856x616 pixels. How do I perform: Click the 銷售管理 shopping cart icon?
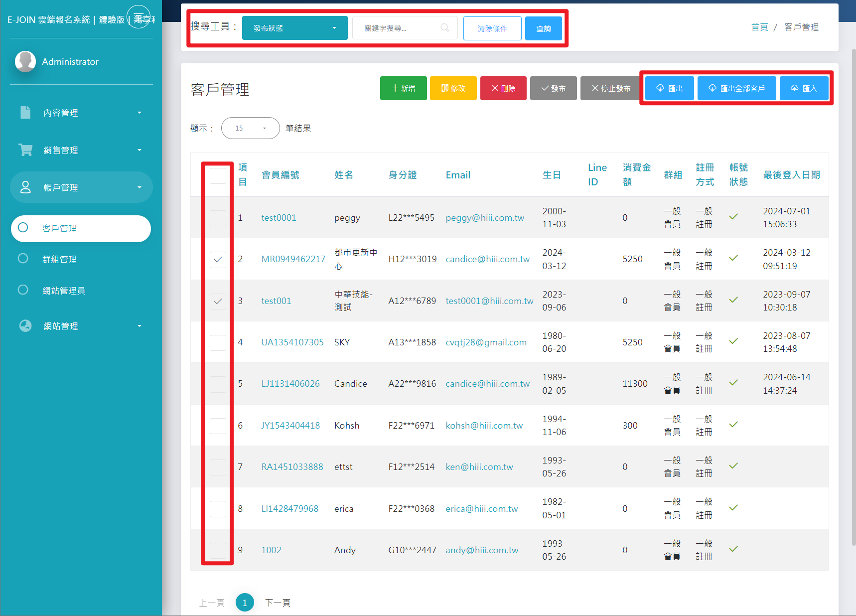pyautogui.click(x=25, y=150)
